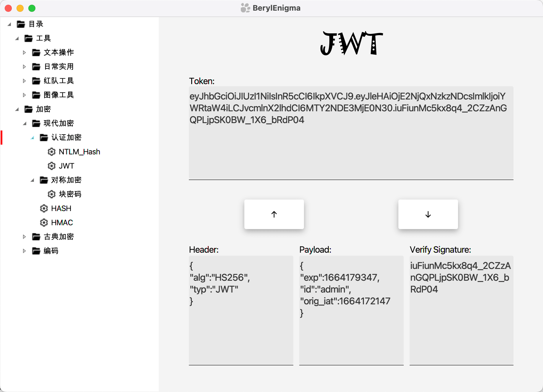Click the gear icon beside HMAC
This screenshot has height=392, width=543.
pos(44,223)
